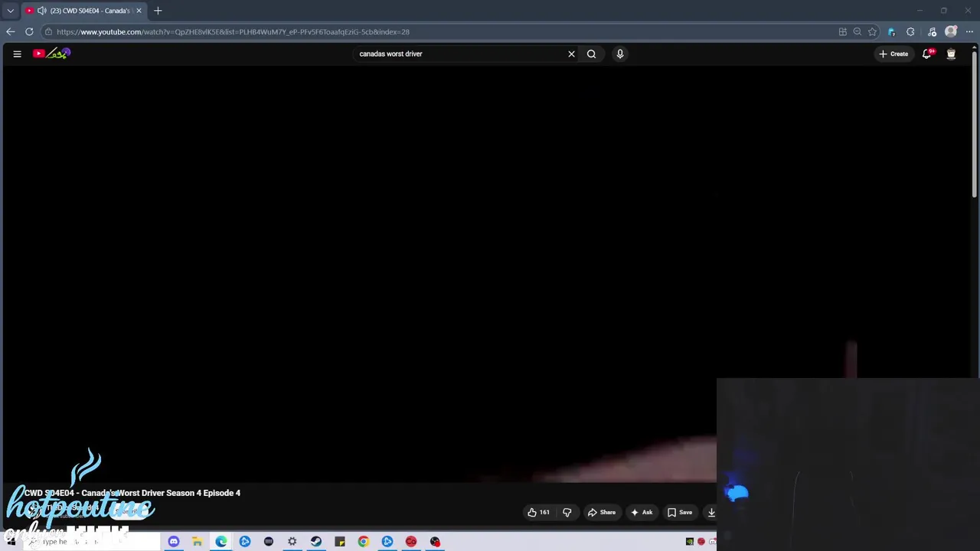Open a new browser tab
This screenshot has height=551, width=980.
pyautogui.click(x=158, y=11)
